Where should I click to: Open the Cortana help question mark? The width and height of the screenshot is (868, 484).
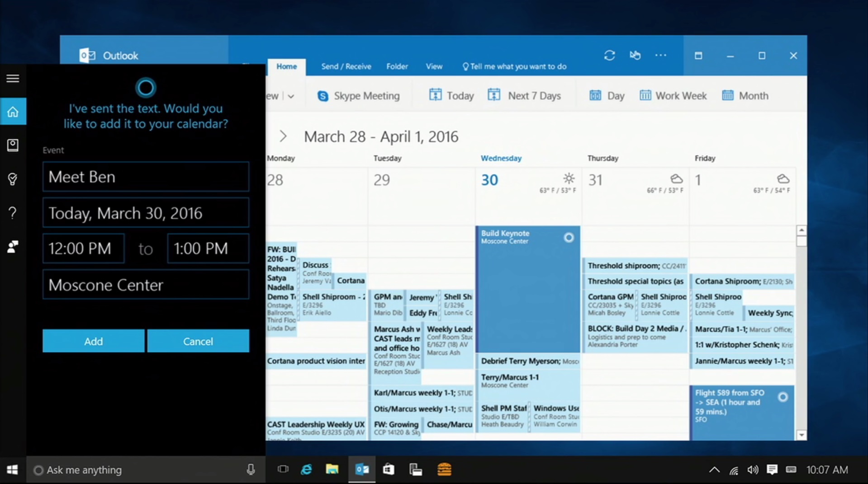[13, 212]
